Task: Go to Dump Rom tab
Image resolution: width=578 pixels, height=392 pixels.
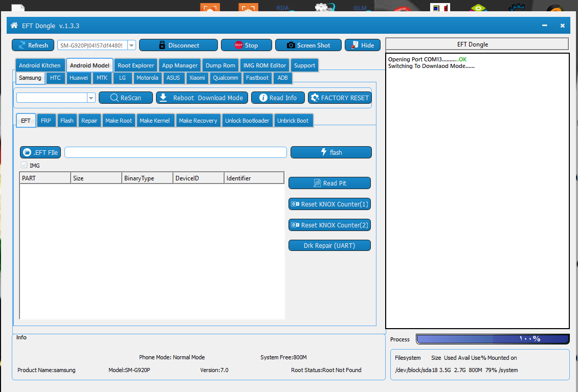Action: point(220,65)
